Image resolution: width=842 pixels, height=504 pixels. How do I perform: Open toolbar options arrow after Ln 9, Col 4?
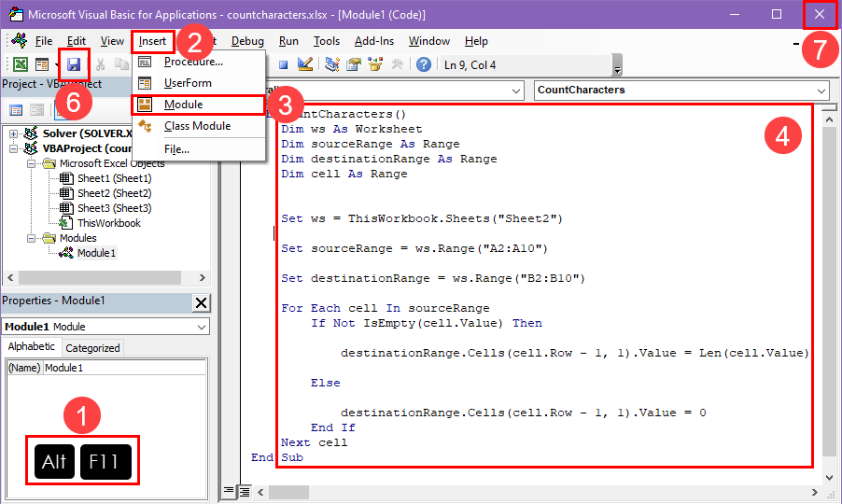(x=618, y=65)
